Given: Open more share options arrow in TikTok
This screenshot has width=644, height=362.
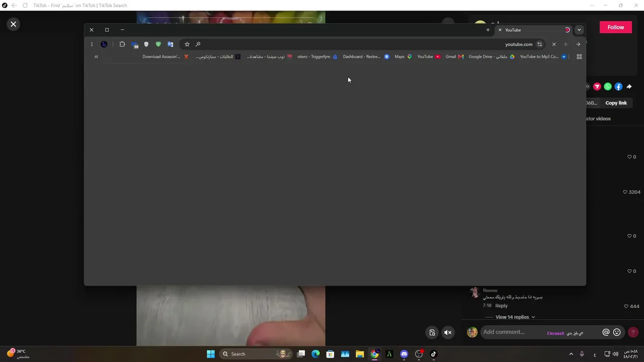Looking at the screenshot, I should [x=629, y=86].
